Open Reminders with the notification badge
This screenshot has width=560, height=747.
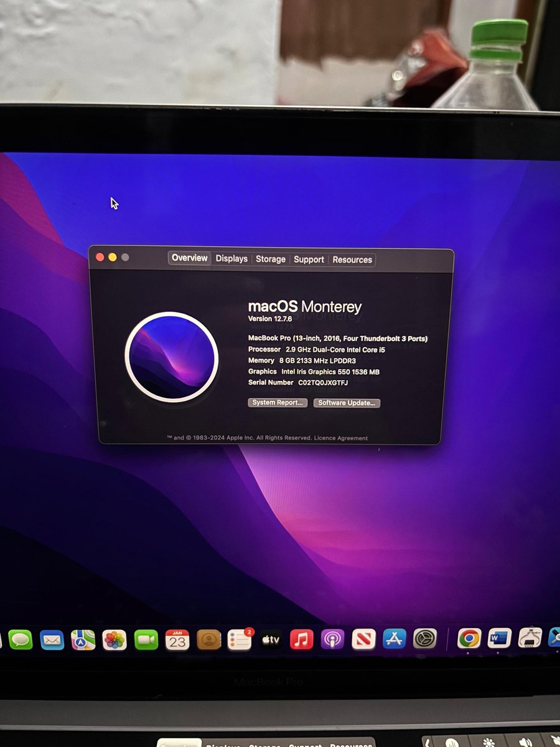[x=240, y=640]
